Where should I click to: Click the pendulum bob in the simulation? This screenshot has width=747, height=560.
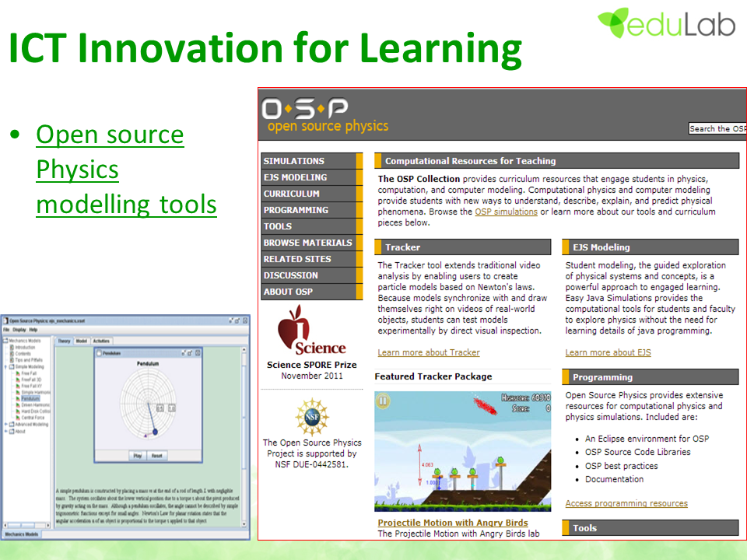(x=155, y=432)
